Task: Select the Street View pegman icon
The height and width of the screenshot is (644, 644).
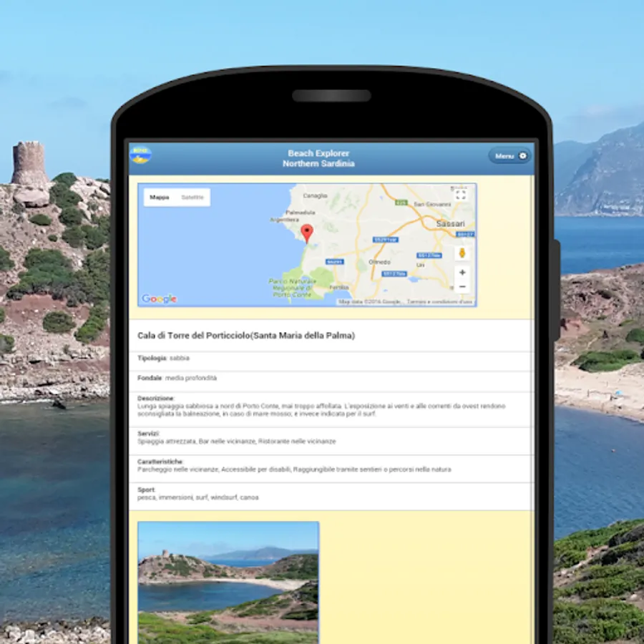Action: pyautogui.click(x=462, y=253)
